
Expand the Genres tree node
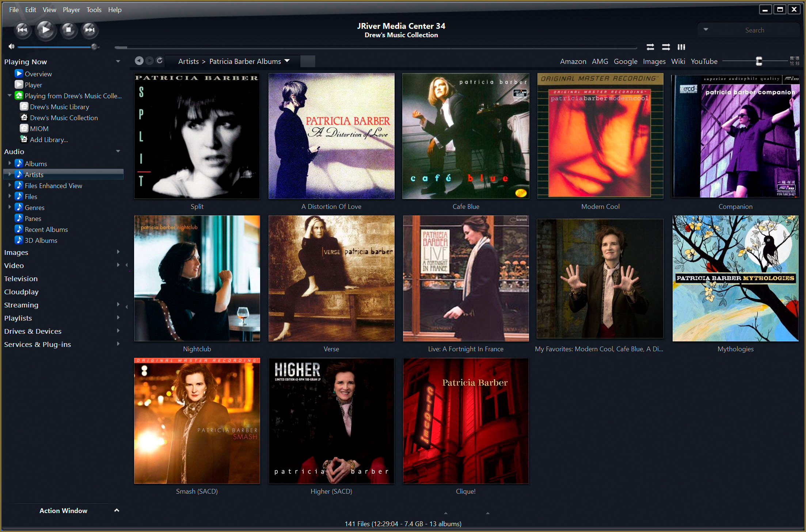[10, 207]
